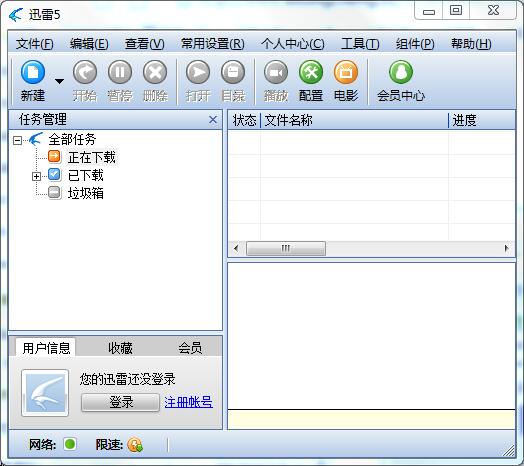Viewport: 524px width, 466px height.
Task: Click the user avatar thumbnail
Action: coord(45,393)
